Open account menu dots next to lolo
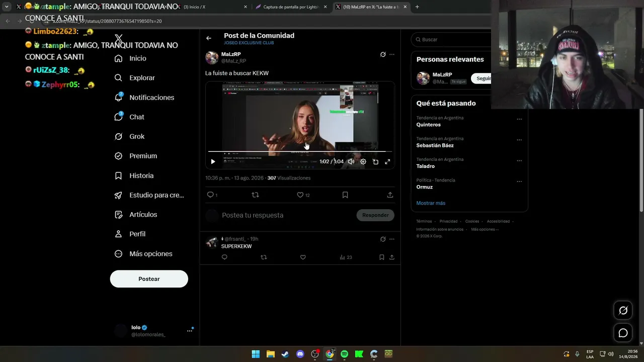This screenshot has width=644, height=362. click(190, 331)
